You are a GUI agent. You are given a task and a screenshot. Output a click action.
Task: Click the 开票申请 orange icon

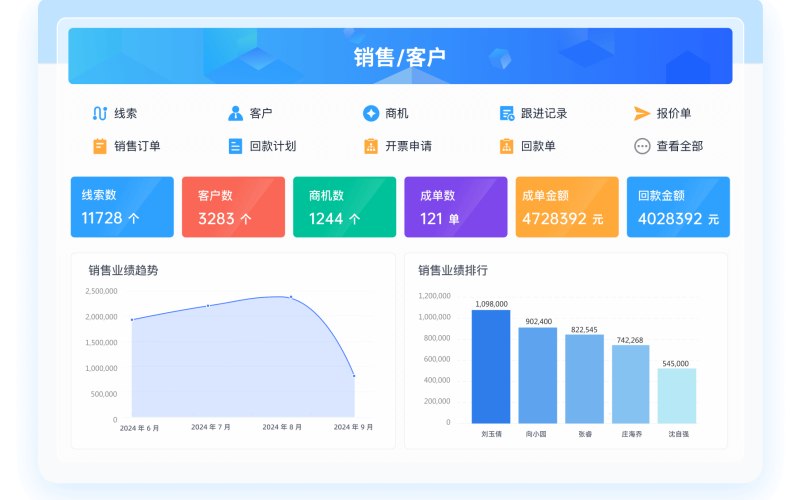pyautogui.click(x=371, y=146)
